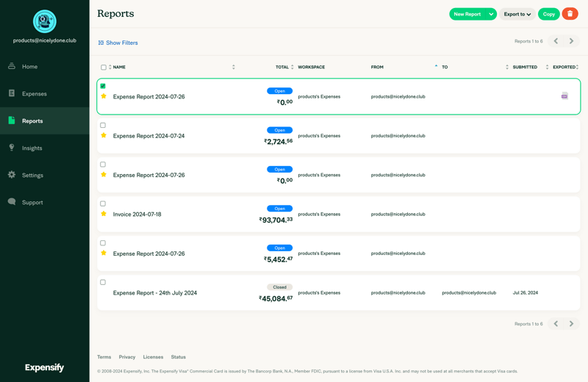Click the sort arrows right of EXPORTED header
Image resolution: width=588 pixels, height=382 pixels.
coord(578,67)
